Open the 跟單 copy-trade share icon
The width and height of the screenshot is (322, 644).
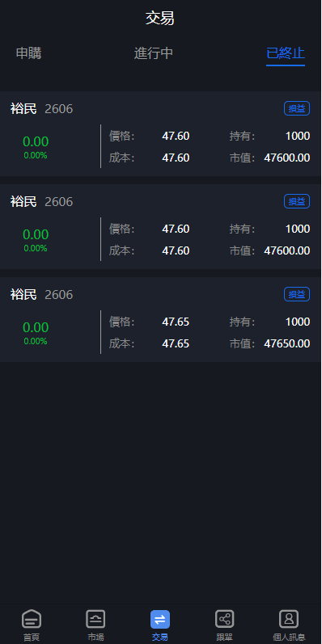pyautogui.click(x=225, y=620)
